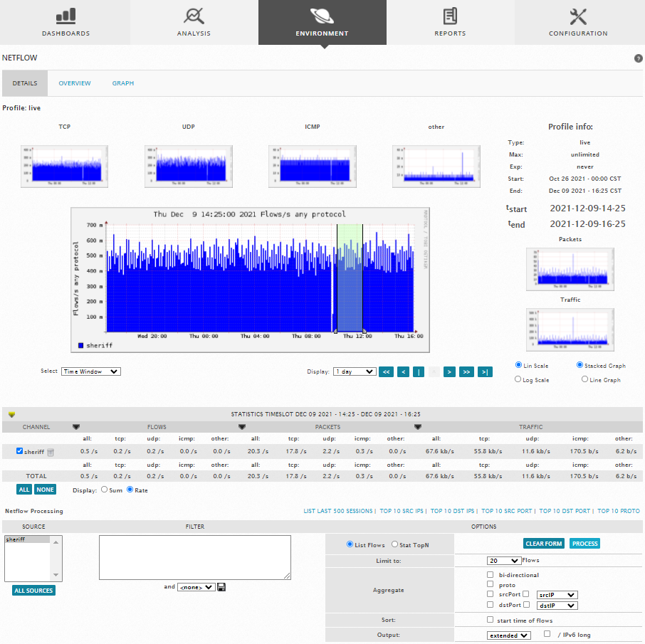Select the Lin Scale radio button
This screenshot has width=645, height=644.
tap(518, 365)
